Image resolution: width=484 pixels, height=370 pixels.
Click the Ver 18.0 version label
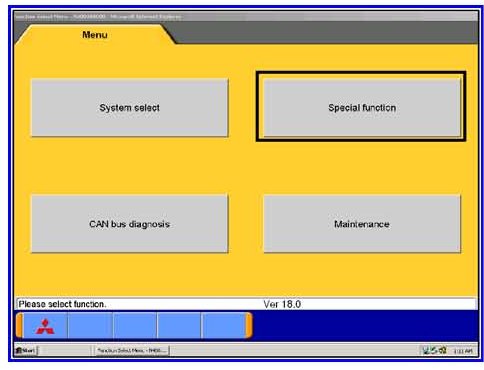point(282,304)
